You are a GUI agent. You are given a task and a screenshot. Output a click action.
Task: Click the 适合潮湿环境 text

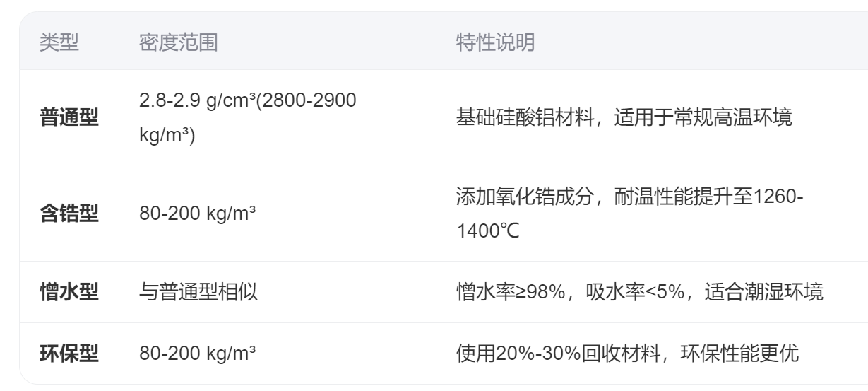pos(763,292)
